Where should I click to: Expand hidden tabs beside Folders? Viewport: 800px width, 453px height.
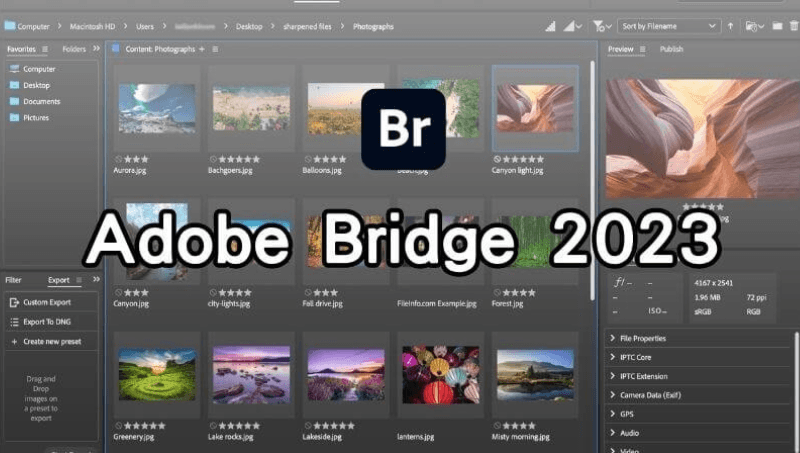coord(96,48)
